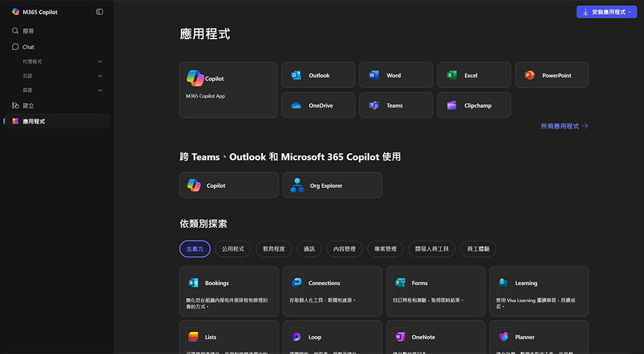This screenshot has width=644, height=354.
Task: Select the 員工體驗 category tab
Action: click(x=478, y=249)
